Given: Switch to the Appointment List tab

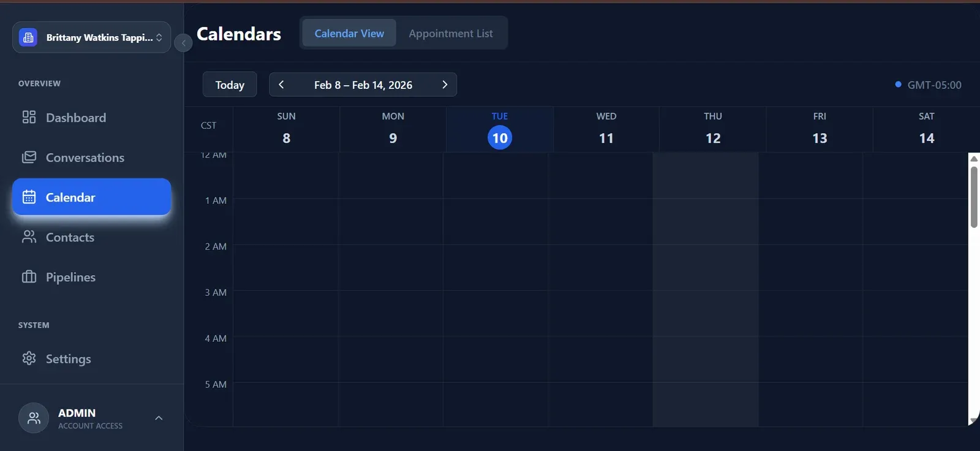Looking at the screenshot, I should tap(451, 33).
